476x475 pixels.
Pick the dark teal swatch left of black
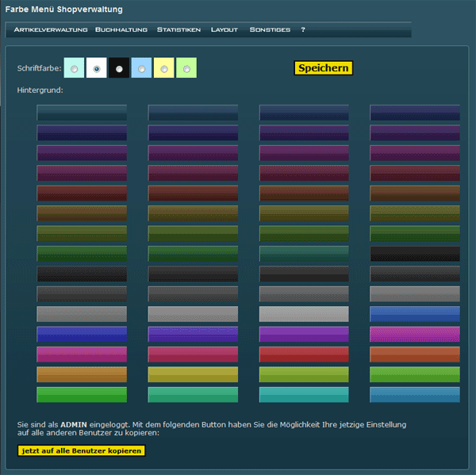click(x=304, y=254)
